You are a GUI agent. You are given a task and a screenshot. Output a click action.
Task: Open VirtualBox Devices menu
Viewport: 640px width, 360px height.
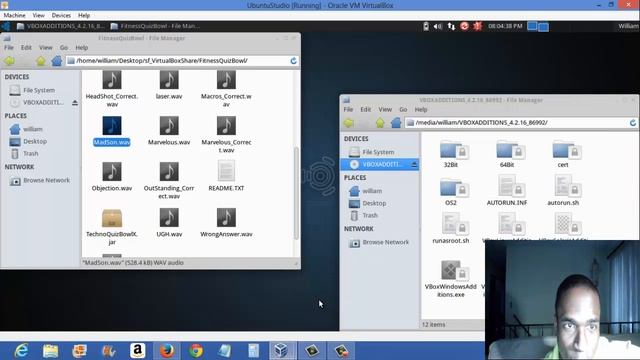point(61,16)
